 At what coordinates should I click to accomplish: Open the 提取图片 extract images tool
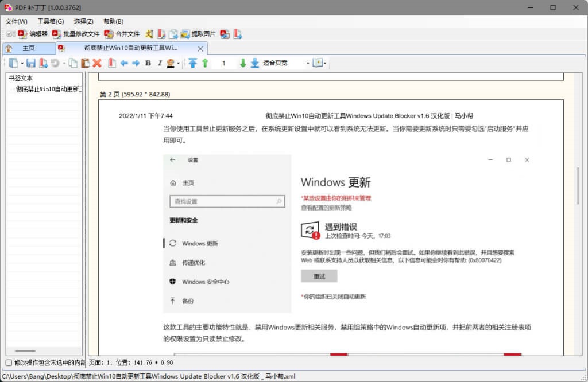tap(198, 34)
